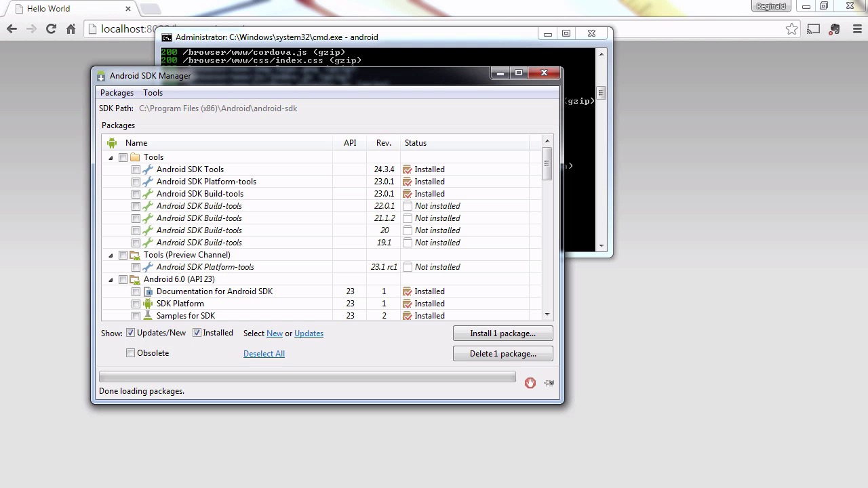Toggle the Android 6.0 (API 23) group checkbox
The width and height of the screenshot is (868, 488).
point(123,279)
